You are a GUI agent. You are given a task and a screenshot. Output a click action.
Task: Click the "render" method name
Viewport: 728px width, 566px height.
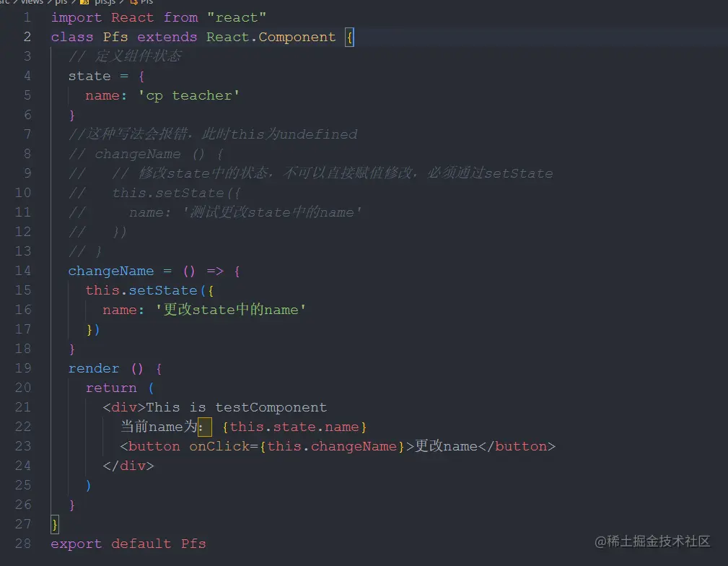pos(94,368)
